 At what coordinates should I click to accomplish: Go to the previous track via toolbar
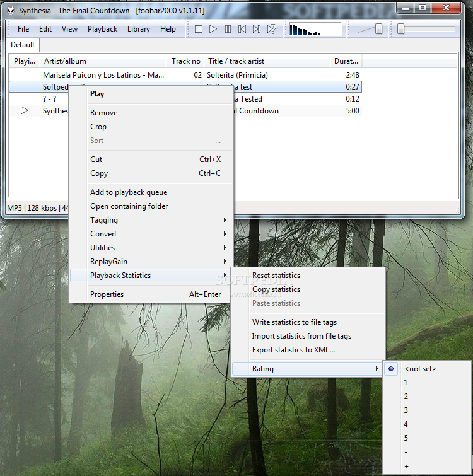242,29
